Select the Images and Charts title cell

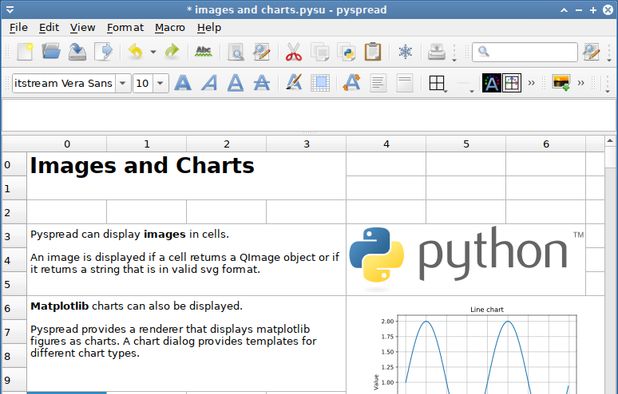tap(186, 176)
